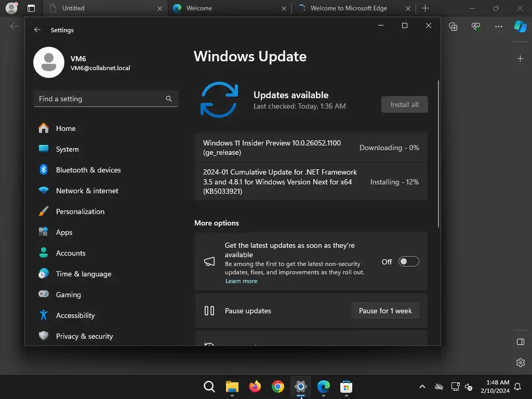Open Microsoft Store from the taskbar
The width and height of the screenshot is (532, 399).
(346, 387)
